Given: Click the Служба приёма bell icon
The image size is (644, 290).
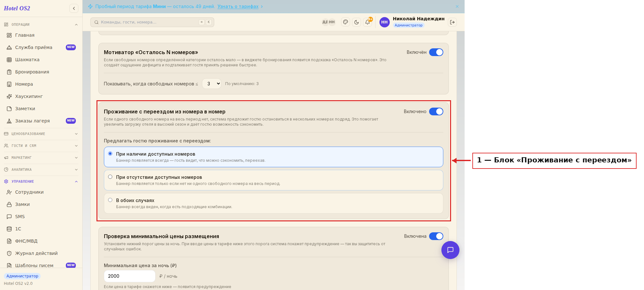Looking at the screenshot, I should (9, 47).
